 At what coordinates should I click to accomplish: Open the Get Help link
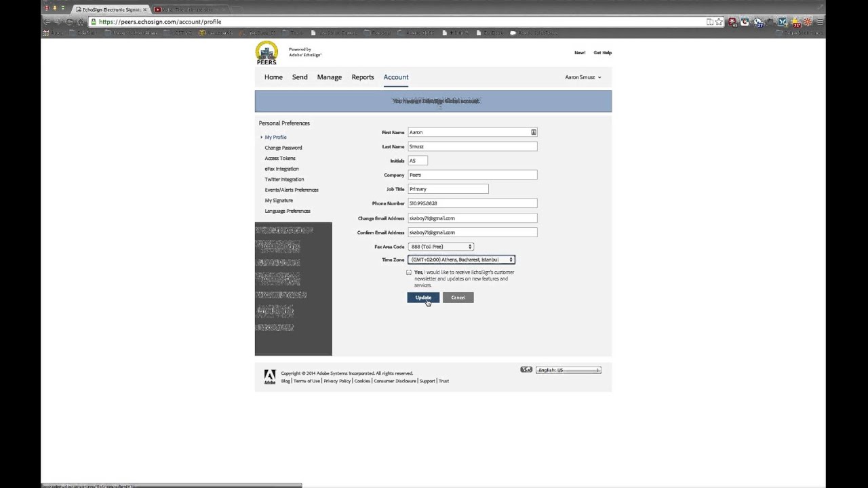coord(603,53)
